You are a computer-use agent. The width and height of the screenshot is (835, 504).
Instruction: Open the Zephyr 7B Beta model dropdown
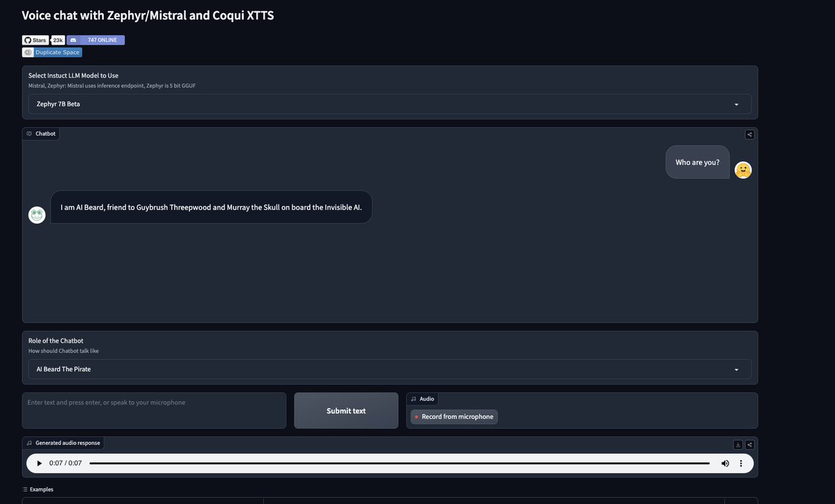point(390,104)
